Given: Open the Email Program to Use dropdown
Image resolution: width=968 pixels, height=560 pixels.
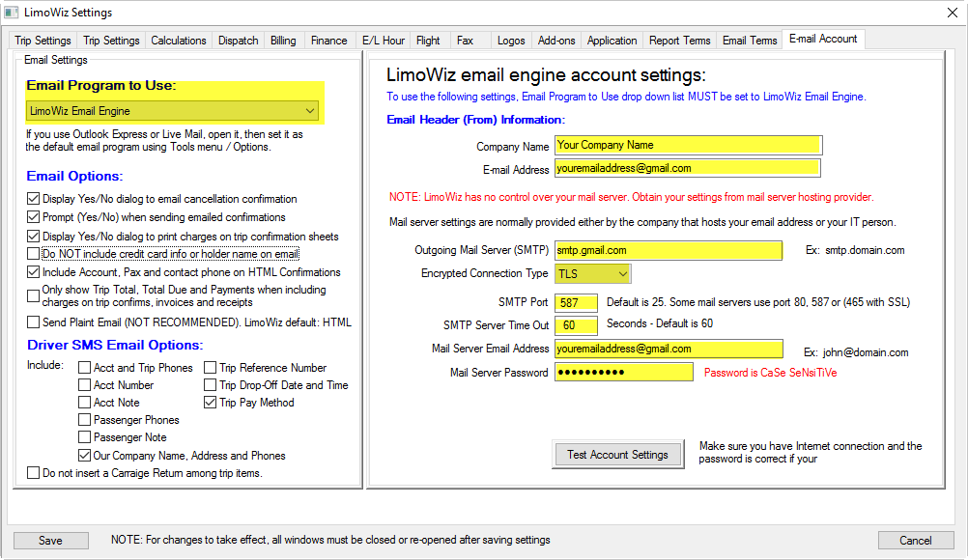Looking at the screenshot, I should (x=173, y=111).
